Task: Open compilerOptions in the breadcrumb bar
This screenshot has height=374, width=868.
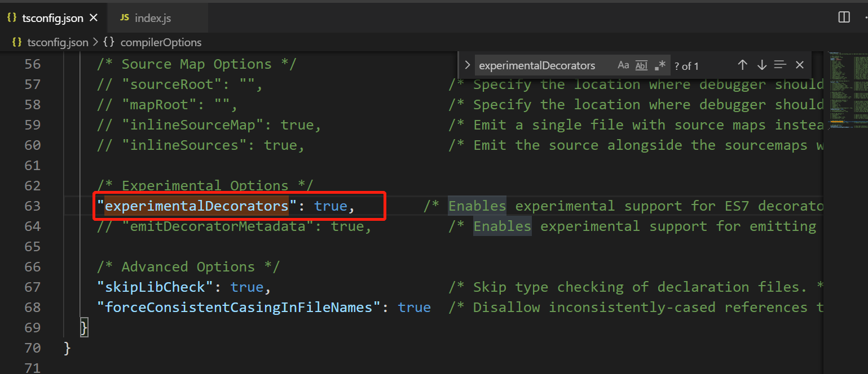Action: pyautogui.click(x=161, y=42)
